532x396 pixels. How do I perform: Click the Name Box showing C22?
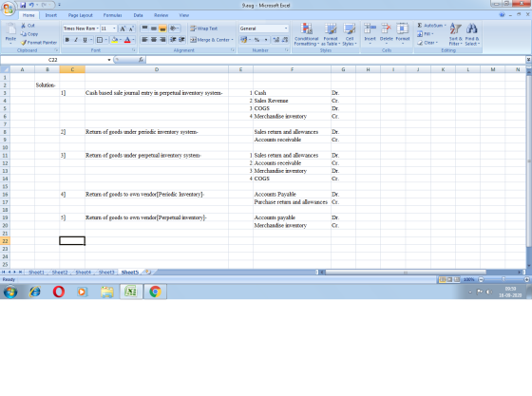(53, 60)
